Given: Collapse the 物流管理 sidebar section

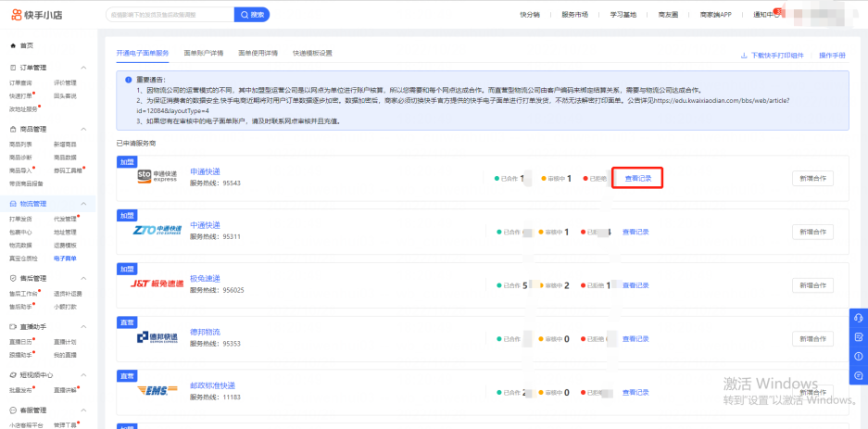Looking at the screenshot, I should tap(84, 203).
